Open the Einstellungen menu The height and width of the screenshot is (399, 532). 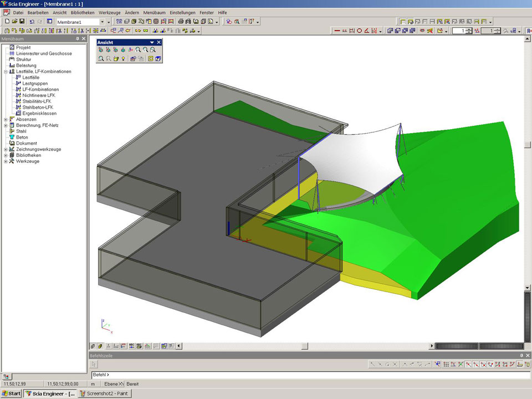182,12
